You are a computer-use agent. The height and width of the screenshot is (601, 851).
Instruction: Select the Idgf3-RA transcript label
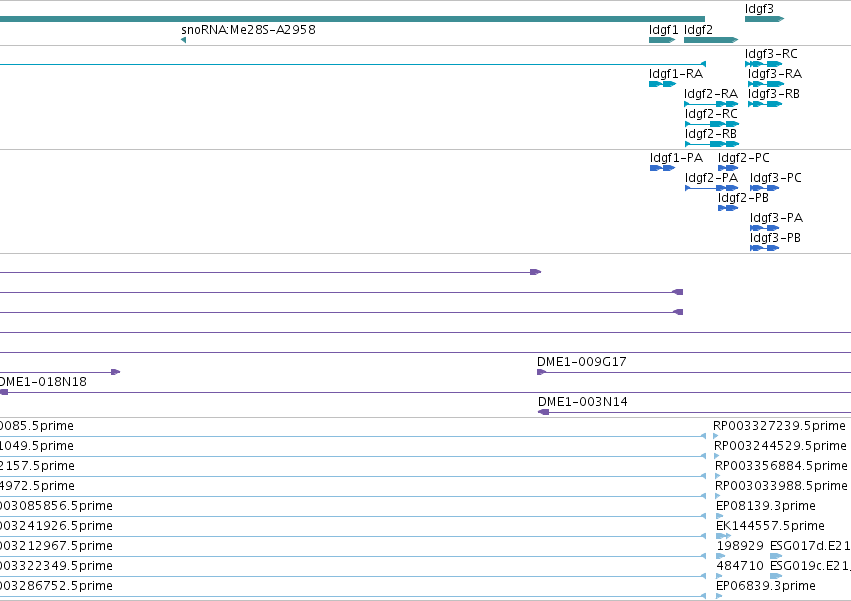point(774,74)
